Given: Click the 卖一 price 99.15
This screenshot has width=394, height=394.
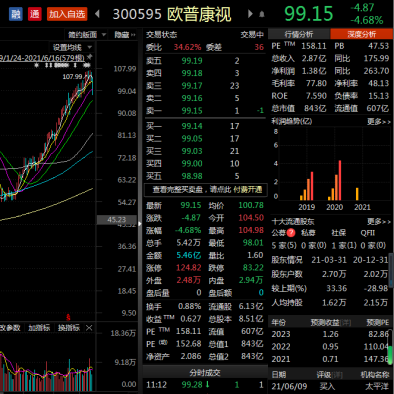Looking at the screenshot, I should tap(192, 111).
